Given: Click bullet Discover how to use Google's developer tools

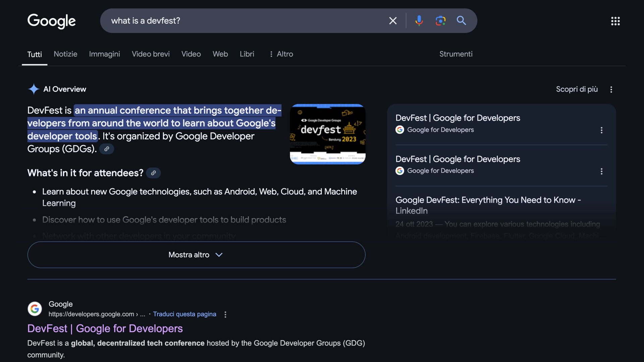Looking at the screenshot, I should click(164, 220).
